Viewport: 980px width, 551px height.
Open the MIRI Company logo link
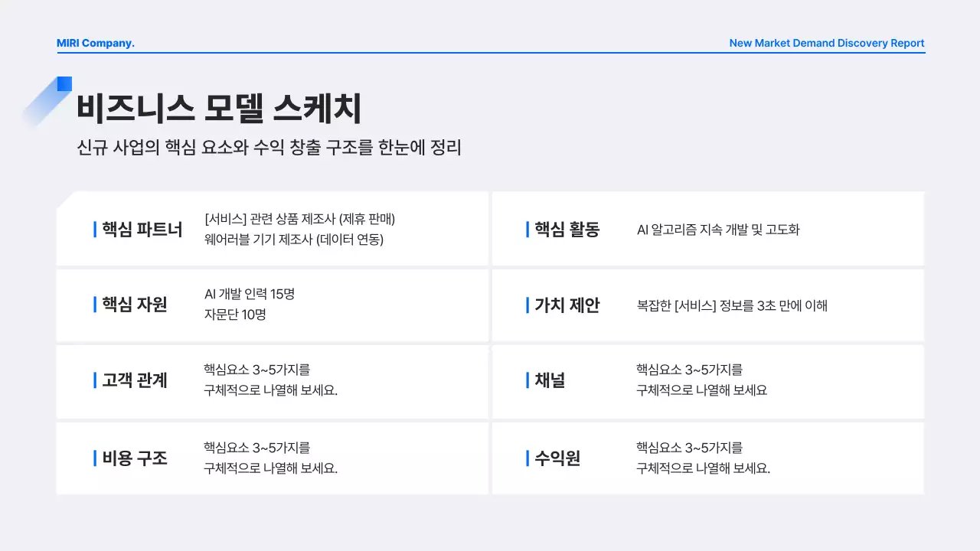pyautogui.click(x=96, y=43)
